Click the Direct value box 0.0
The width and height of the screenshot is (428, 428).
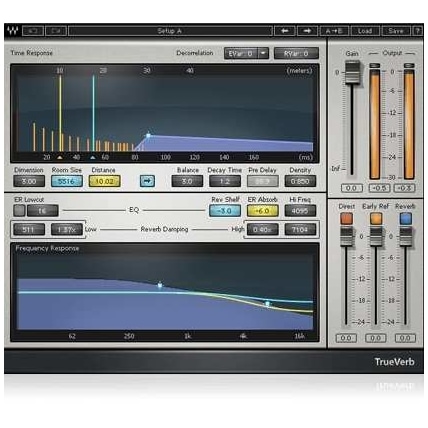point(346,338)
